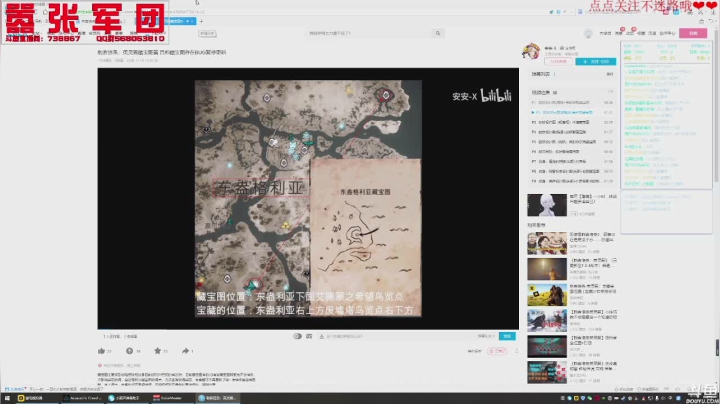This screenshot has height=404, width=720.
Task: Click the header messages link with red badge
Action: pyautogui.click(x=619, y=33)
